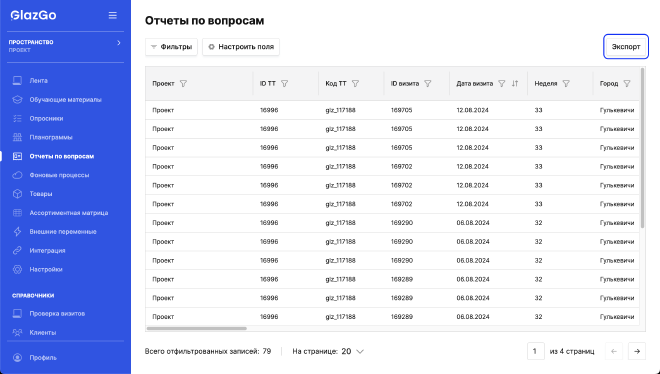Go to the next page arrow
The image size is (660, 374).
click(637, 351)
